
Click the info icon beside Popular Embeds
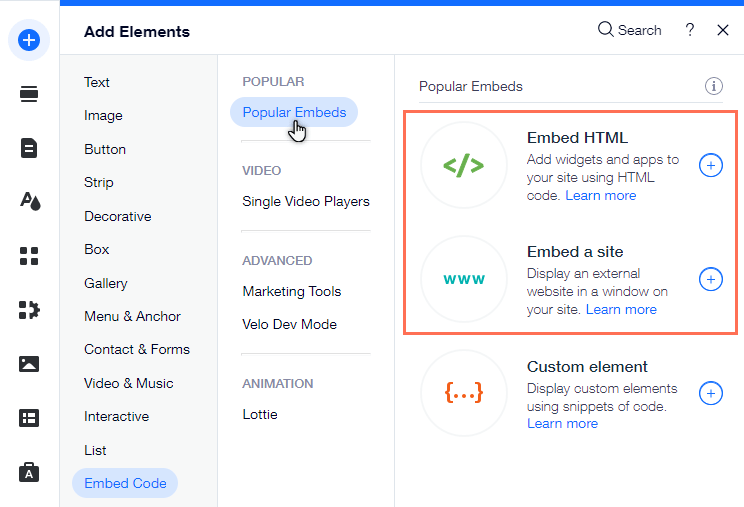(714, 86)
